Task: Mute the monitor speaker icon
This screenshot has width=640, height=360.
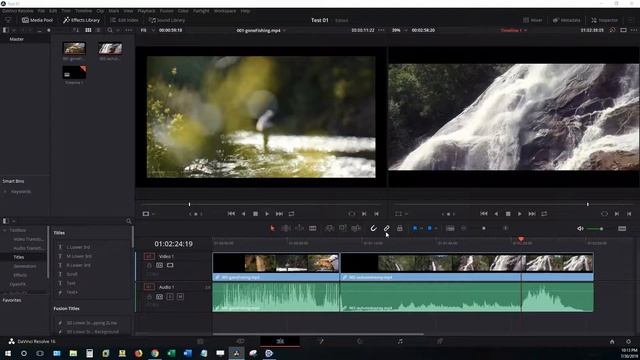Action: [x=580, y=229]
